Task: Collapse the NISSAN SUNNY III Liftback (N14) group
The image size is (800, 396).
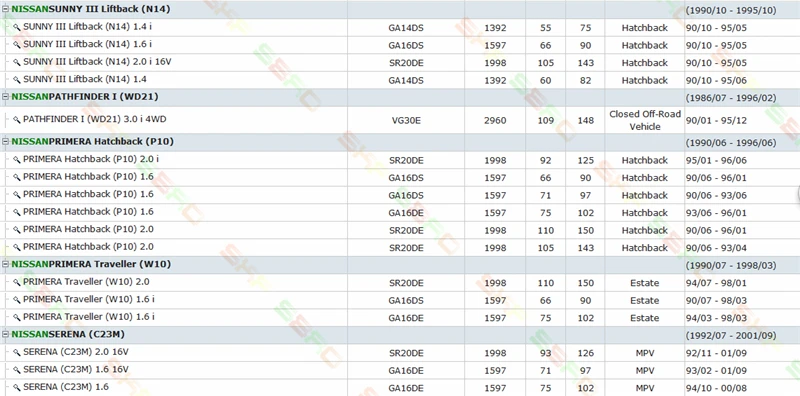Action: click(6, 9)
